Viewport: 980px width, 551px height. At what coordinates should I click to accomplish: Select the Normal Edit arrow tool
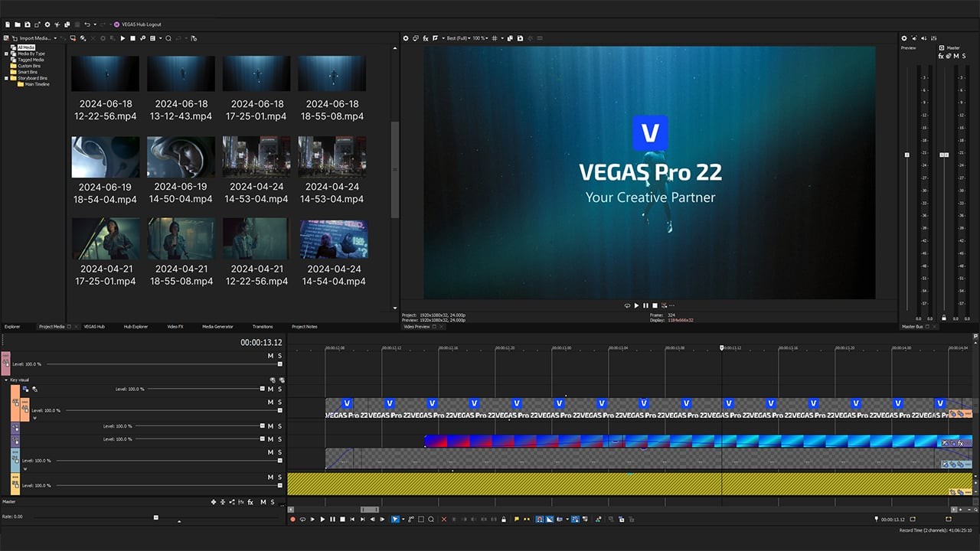pos(395,519)
